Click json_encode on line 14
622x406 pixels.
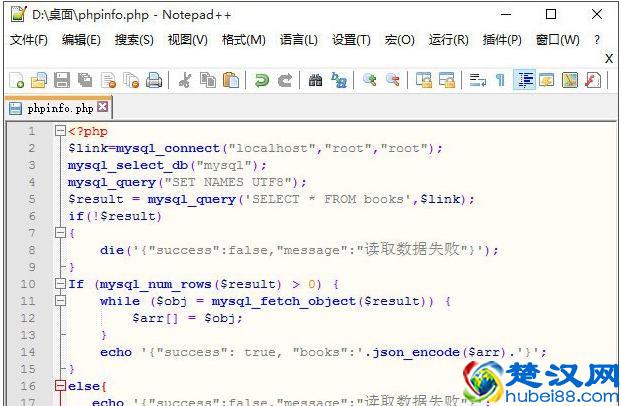click(x=416, y=352)
